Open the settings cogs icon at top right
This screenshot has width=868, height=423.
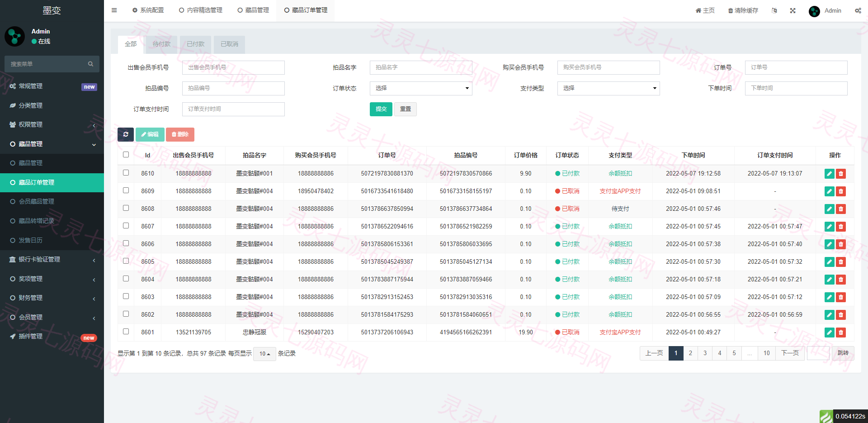858,10
